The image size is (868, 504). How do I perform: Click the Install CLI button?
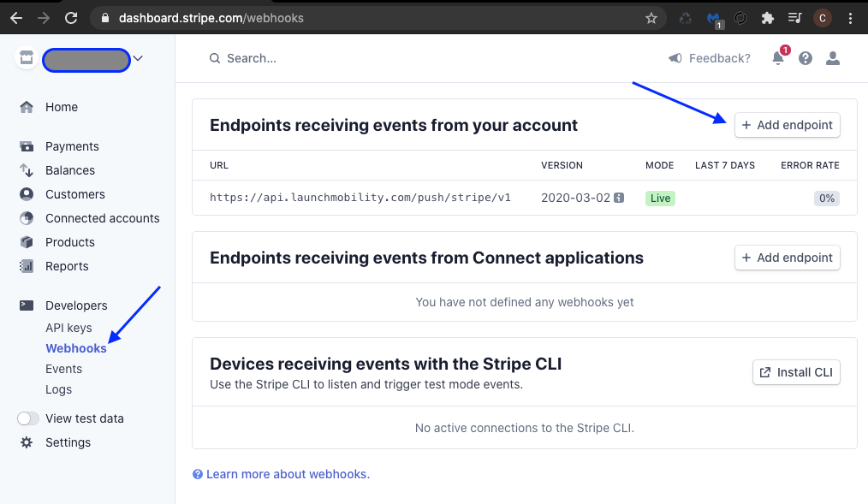point(796,372)
